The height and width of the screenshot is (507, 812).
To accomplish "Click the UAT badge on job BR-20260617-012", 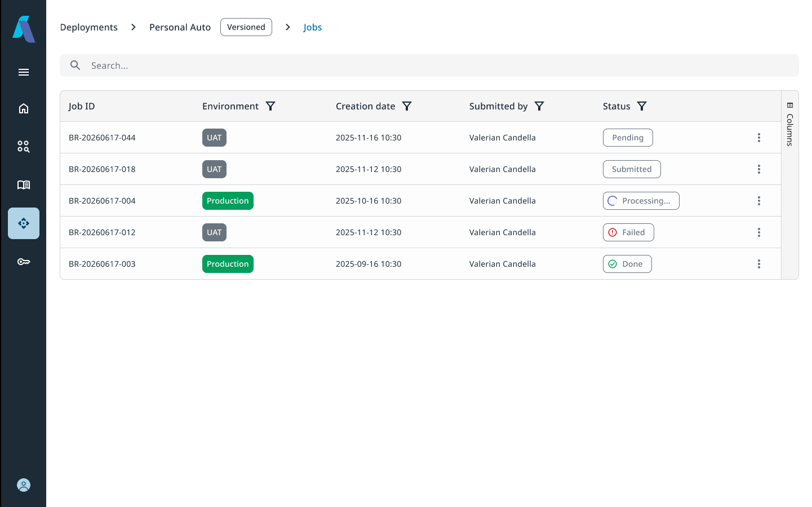I will (214, 232).
